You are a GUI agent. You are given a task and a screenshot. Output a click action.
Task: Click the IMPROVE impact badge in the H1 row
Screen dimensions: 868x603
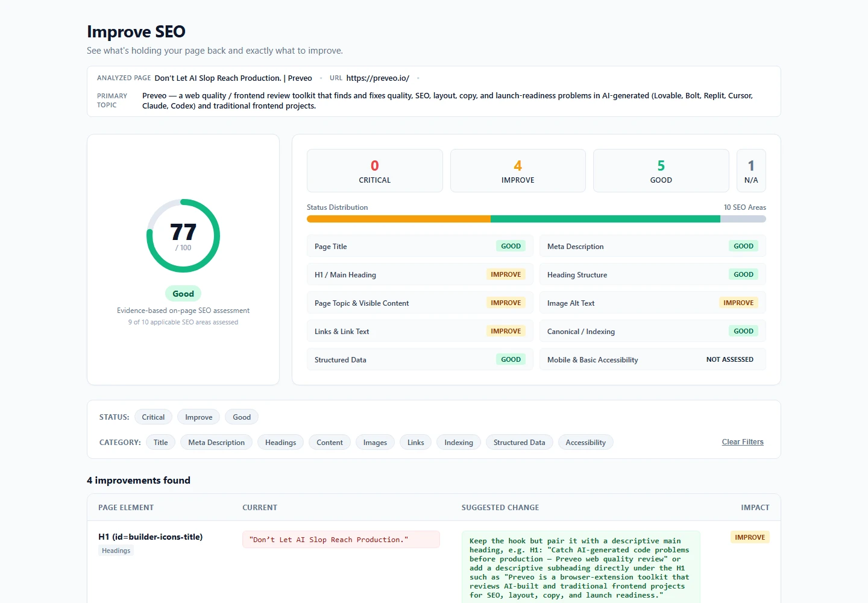pos(750,537)
